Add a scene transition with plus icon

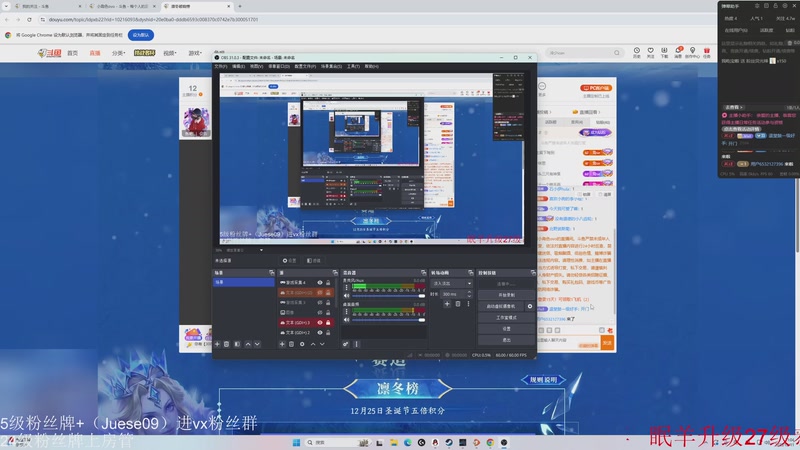(447, 304)
